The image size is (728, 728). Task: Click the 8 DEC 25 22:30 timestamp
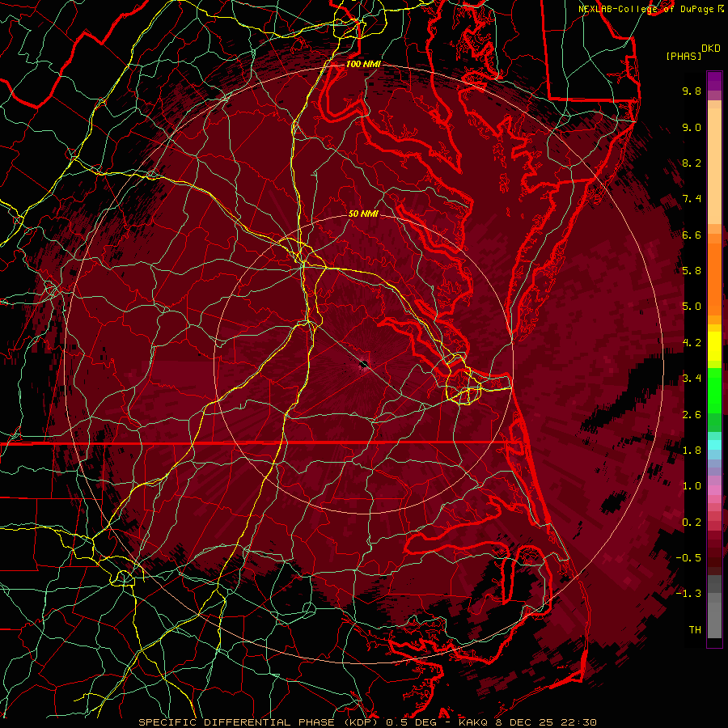point(547,722)
